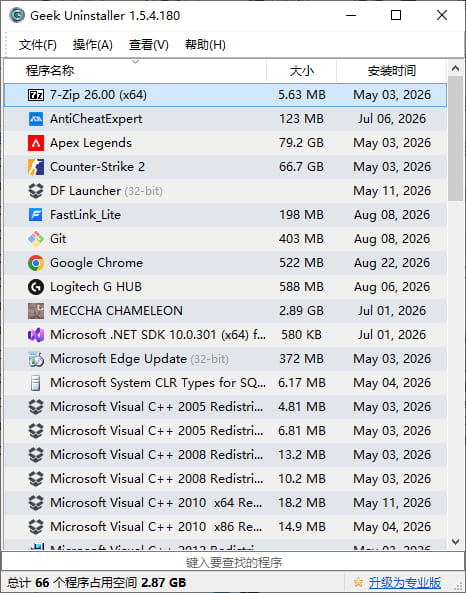Click the status bar total 2.87 GB text

coord(163,582)
